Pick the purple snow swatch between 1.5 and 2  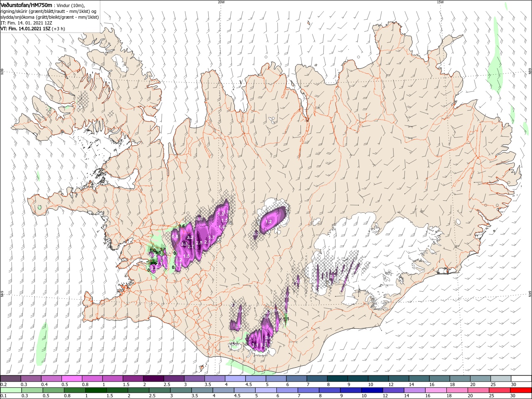133,379
